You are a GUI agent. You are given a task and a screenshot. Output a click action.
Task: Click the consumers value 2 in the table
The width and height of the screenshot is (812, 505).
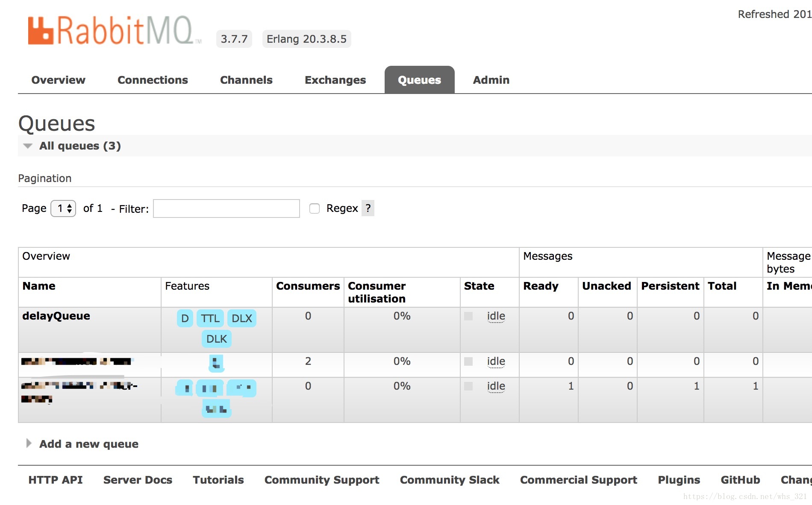click(x=308, y=361)
